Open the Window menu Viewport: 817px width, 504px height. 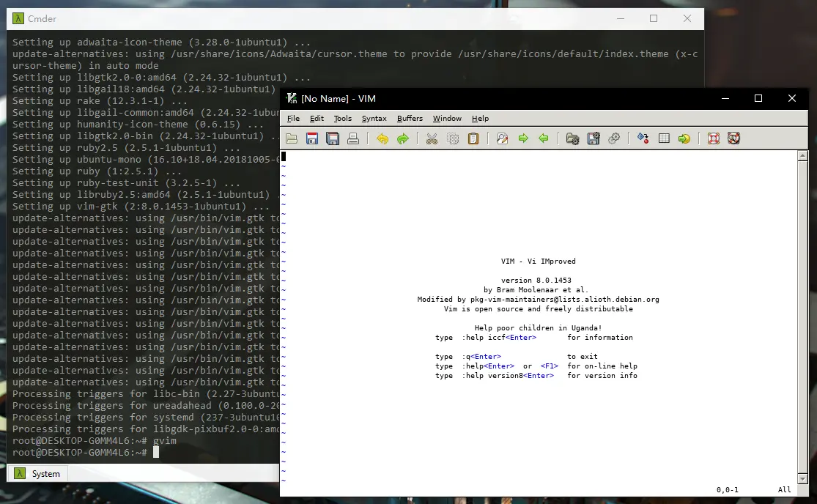click(447, 118)
